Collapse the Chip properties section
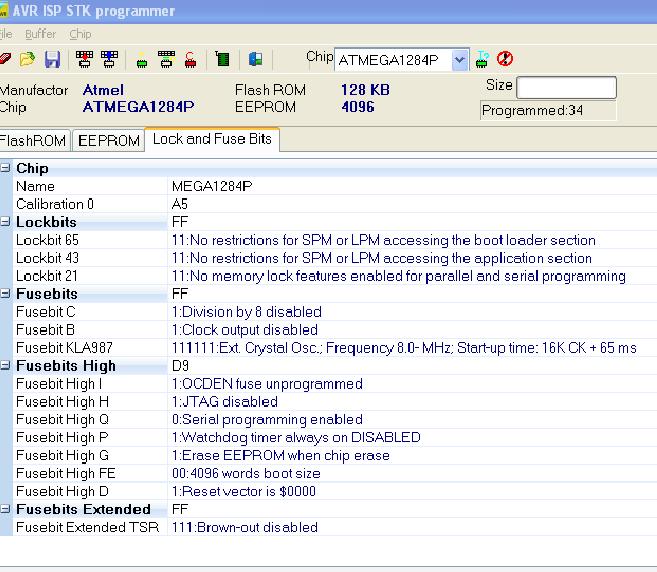 point(6,168)
